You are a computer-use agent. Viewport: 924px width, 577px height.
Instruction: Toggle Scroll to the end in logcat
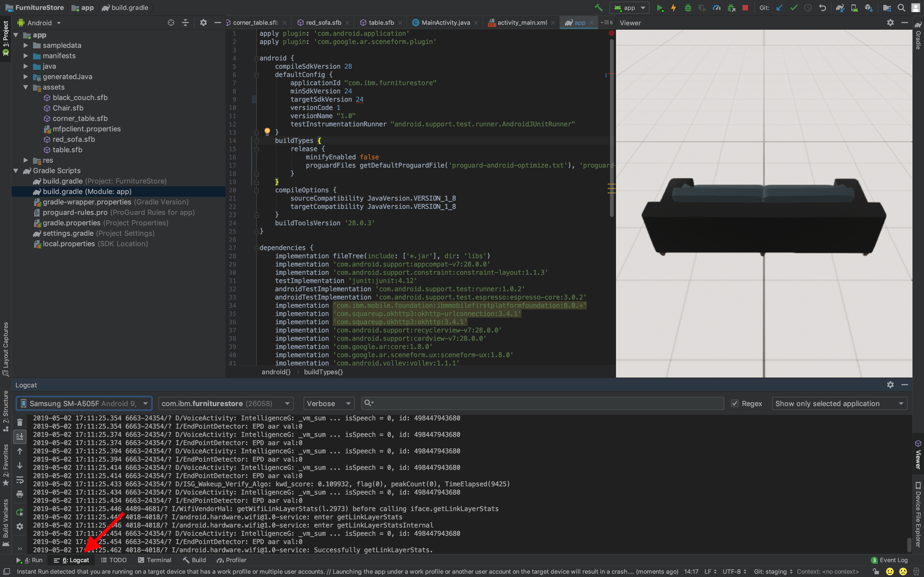coord(20,437)
